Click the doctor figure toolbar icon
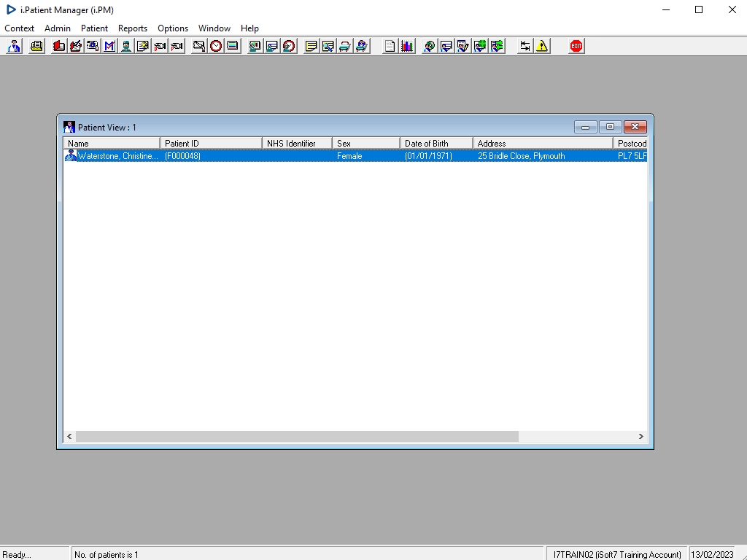This screenshot has width=747, height=560. coord(15,46)
